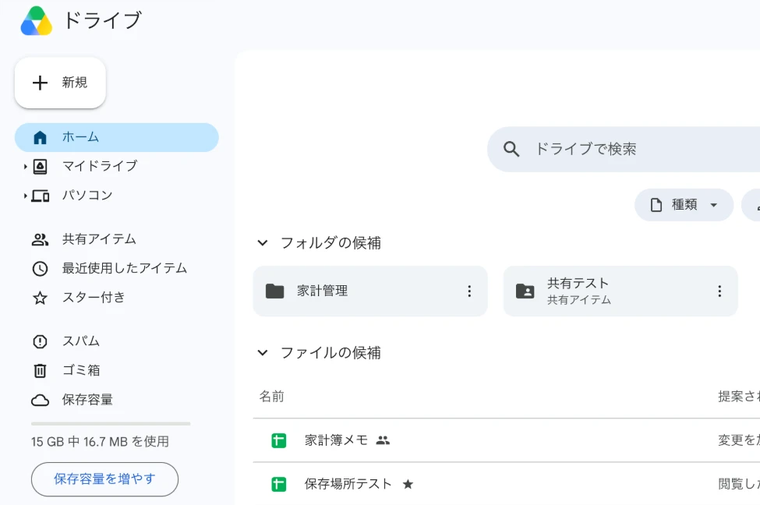Click the file icon on 種類 chip
760x505 pixels.
coord(656,205)
